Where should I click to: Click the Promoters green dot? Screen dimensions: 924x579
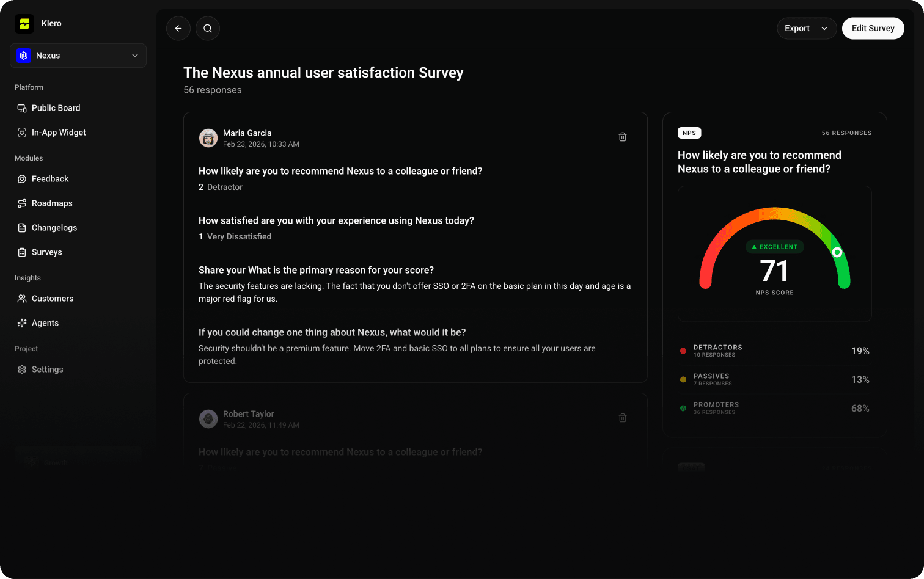[683, 409]
